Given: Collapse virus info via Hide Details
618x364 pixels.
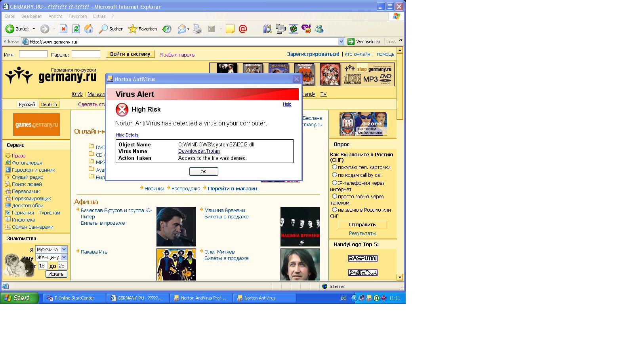Looking at the screenshot, I should (127, 135).
